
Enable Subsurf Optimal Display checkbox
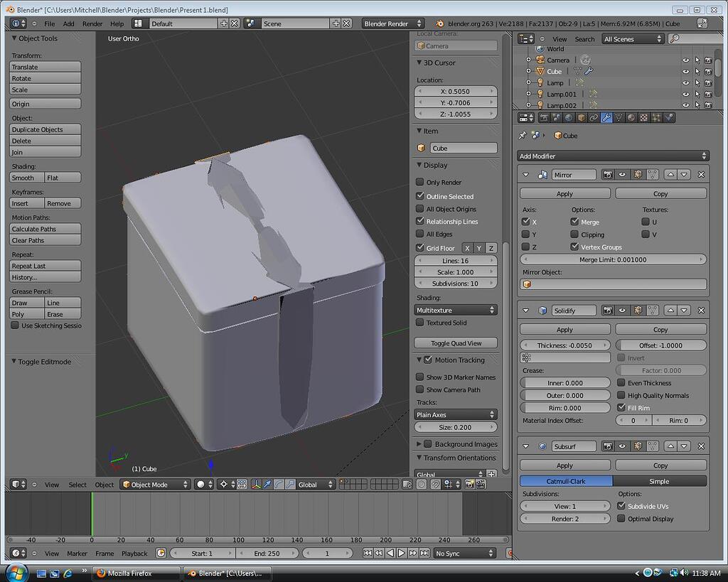coord(621,519)
